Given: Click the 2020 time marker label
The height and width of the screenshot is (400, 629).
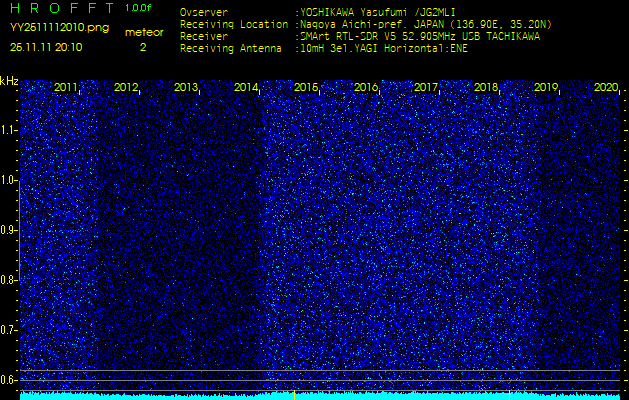Looking at the screenshot, I should pos(606,87).
